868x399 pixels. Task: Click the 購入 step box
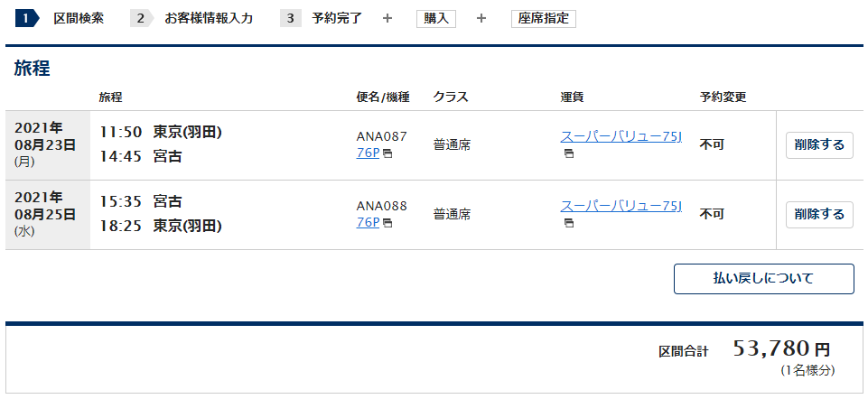pos(436,18)
